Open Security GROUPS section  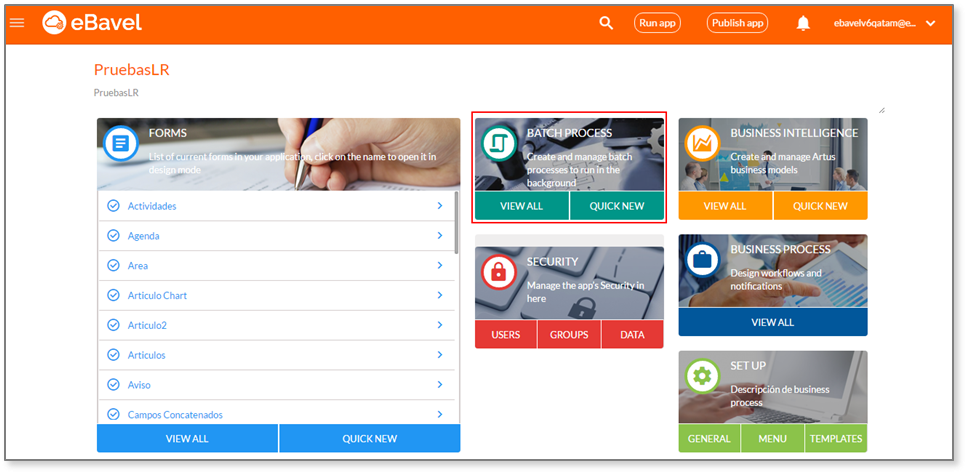tap(569, 335)
